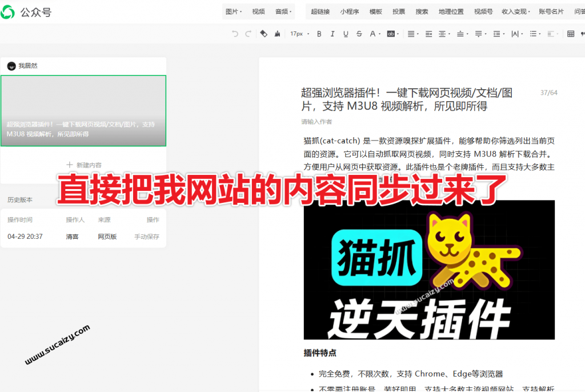585x392 pixels.
Task: Insert a 超链接 hyperlink
Action: click(x=320, y=11)
